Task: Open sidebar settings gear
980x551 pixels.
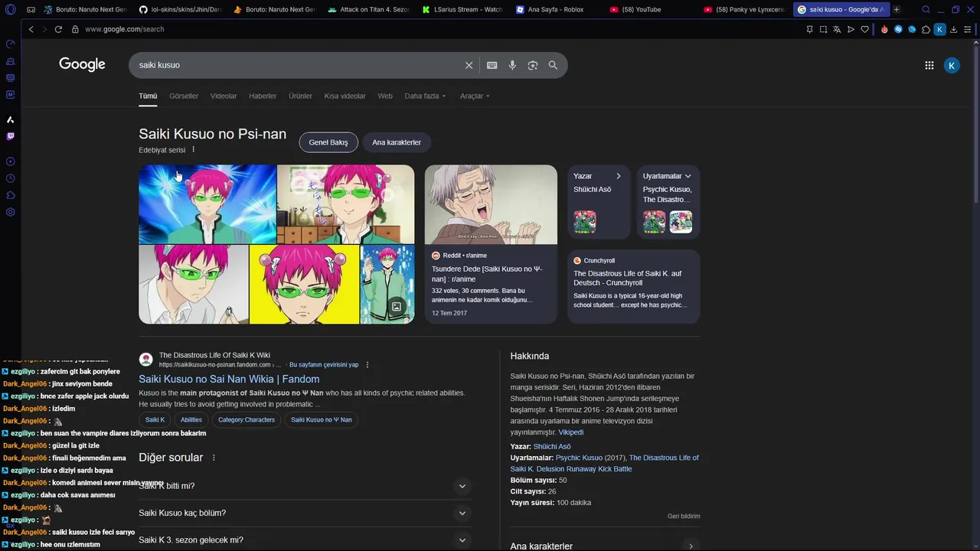Action: pos(10,212)
